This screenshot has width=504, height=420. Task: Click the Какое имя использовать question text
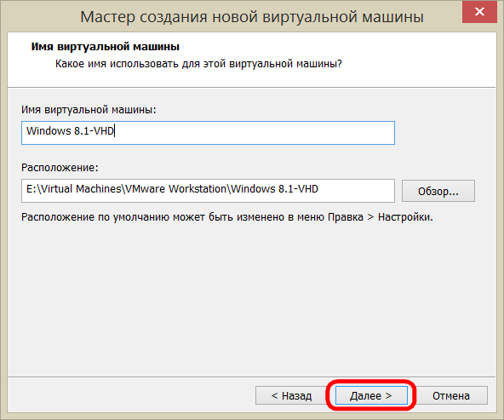(198, 64)
